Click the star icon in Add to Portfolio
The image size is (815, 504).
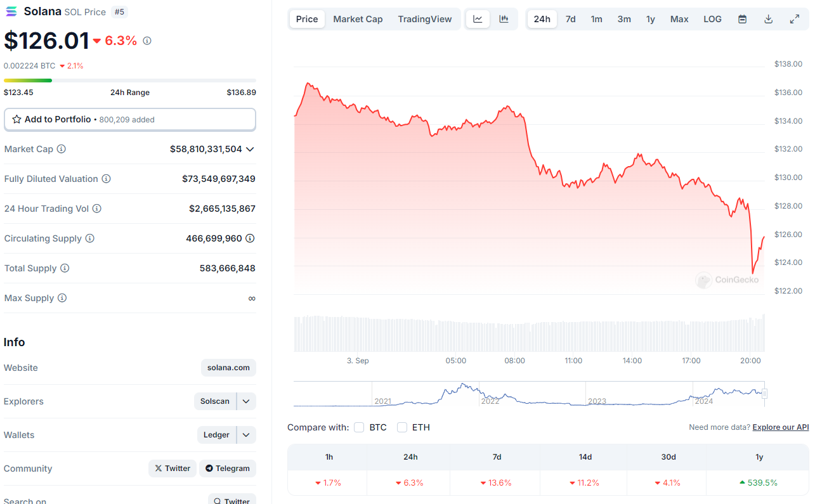[17, 119]
